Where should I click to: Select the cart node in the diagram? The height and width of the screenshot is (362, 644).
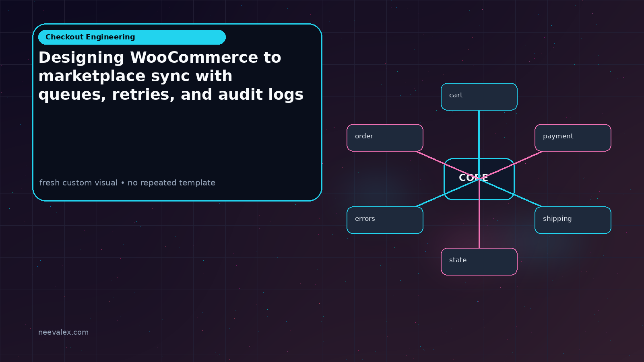click(x=479, y=97)
